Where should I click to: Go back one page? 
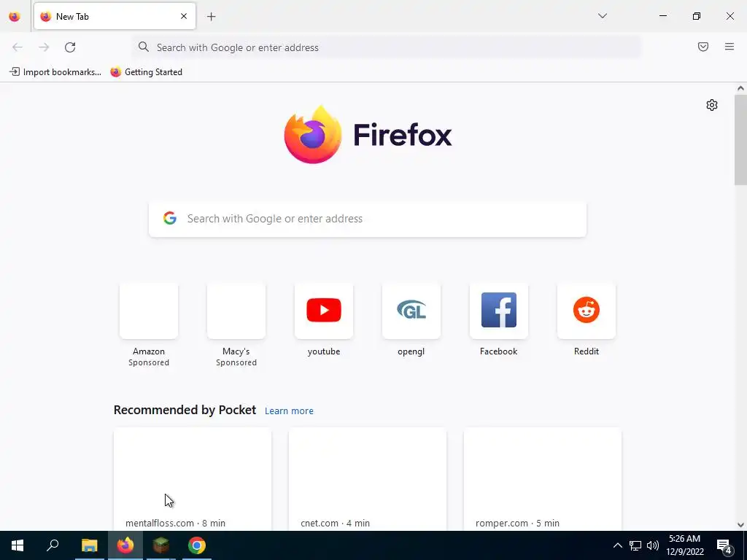click(18, 47)
